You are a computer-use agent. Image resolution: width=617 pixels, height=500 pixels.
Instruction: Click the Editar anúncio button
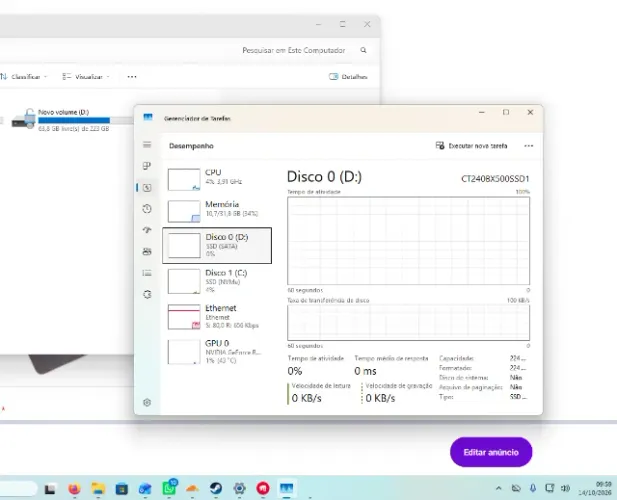[491, 452]
